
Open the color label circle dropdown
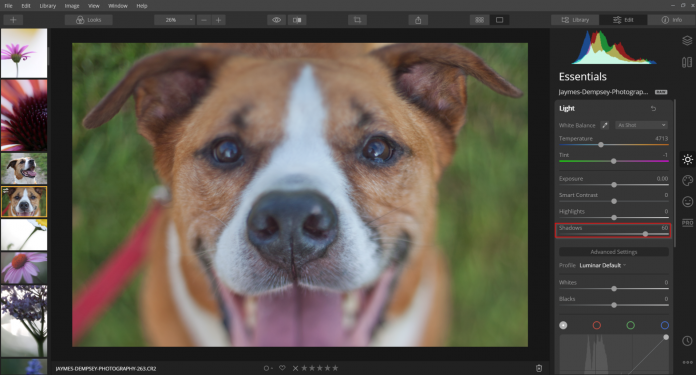click(268, 368)
